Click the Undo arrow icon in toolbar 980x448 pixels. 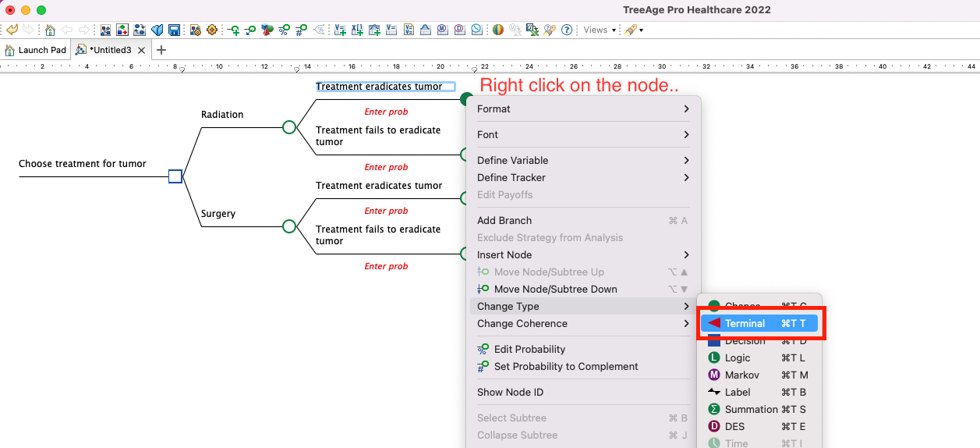(x=12, y=30)
